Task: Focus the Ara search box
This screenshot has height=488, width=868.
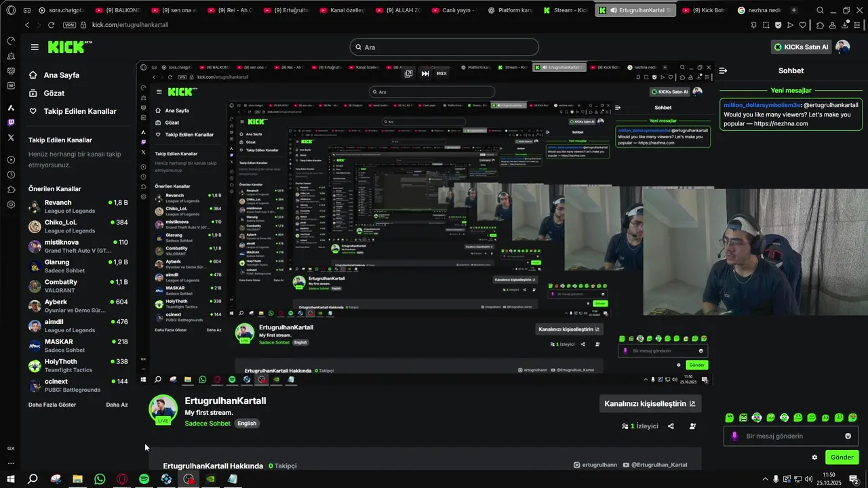Action: click(444, 47)
